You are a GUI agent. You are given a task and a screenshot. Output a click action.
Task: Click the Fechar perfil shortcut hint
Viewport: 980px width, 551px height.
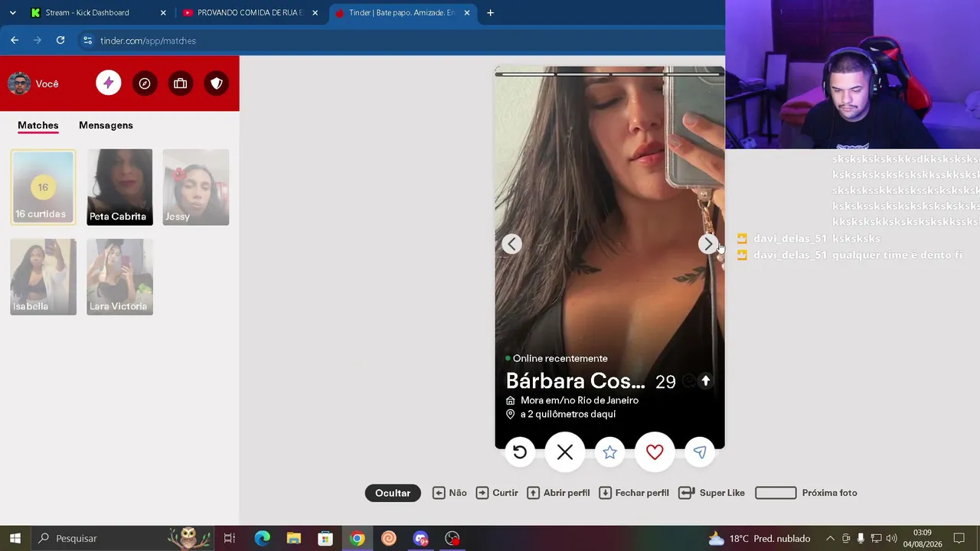coord(634,493)
